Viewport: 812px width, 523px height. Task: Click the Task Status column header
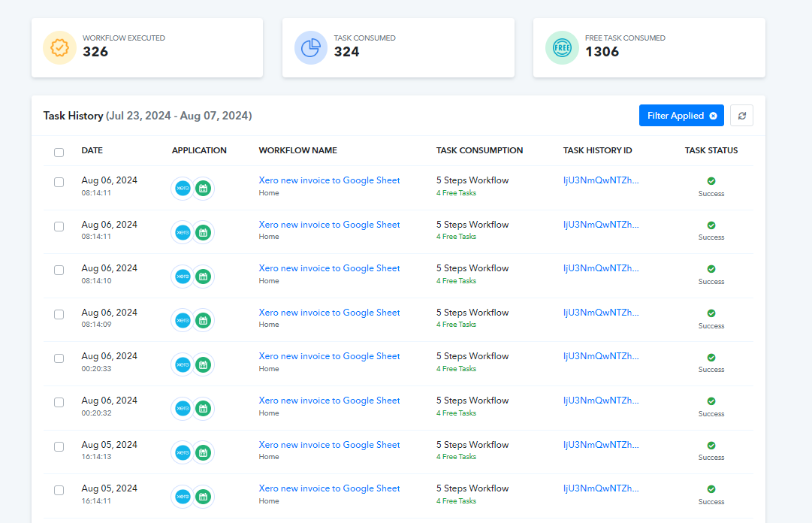(x=711, y=150)
